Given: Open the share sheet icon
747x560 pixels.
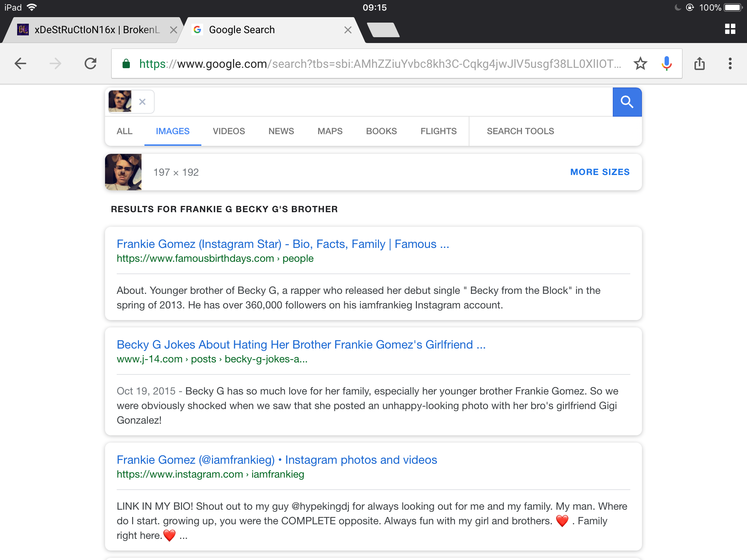Looking at the screenshot, I should (700, 63).
